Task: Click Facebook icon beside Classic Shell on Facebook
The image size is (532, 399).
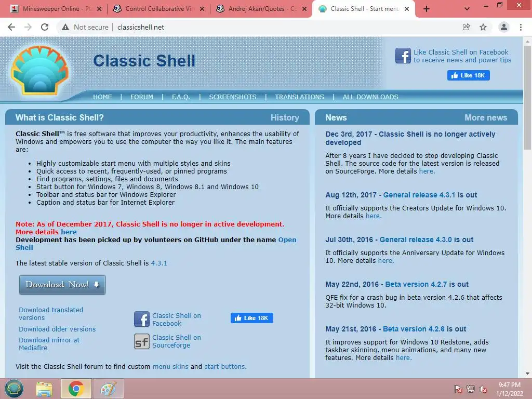Action: 141,320
